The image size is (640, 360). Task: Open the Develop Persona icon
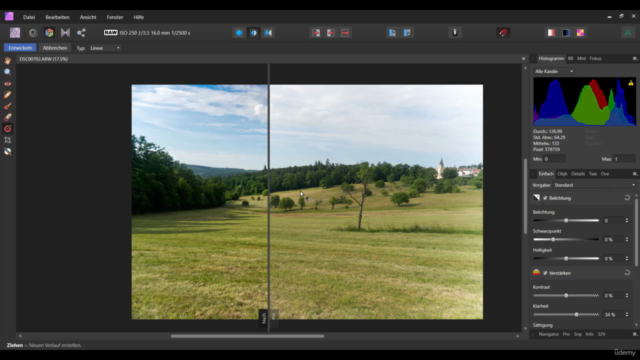point(49,33)
